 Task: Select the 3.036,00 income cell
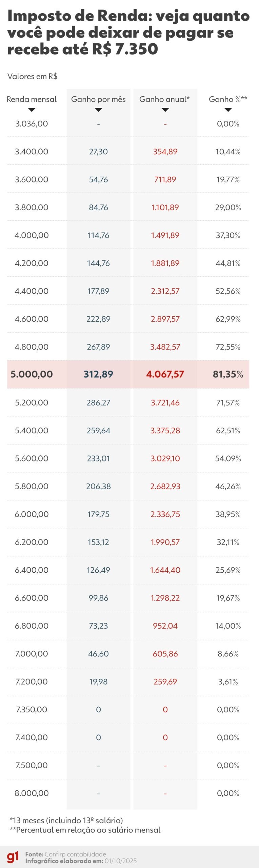[32, 124]
